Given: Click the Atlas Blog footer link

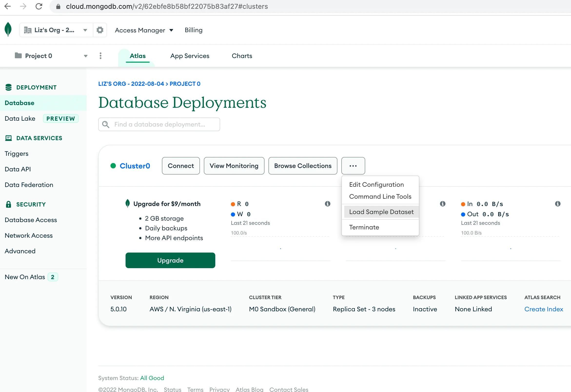Looking at the screenshot, I should click(x=249, y=389).
